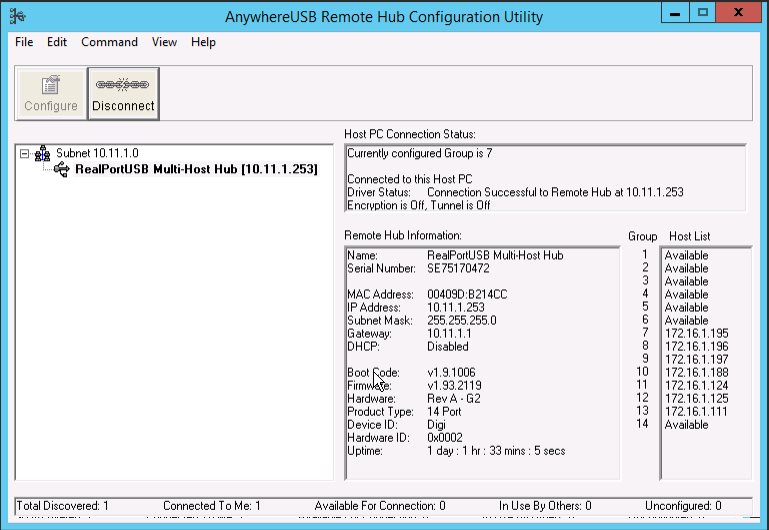
Task: Click the Disconnect toolbar button
Action: 124,94
